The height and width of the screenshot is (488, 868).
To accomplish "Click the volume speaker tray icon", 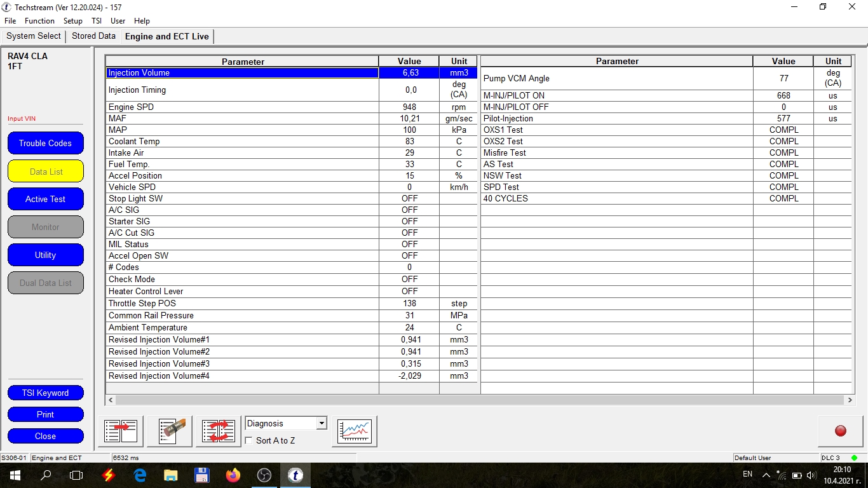I will (x=811, y=475).
